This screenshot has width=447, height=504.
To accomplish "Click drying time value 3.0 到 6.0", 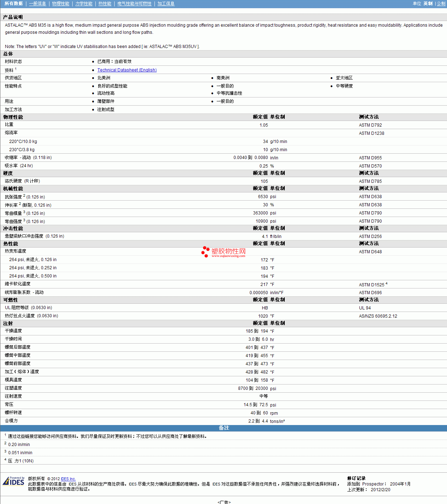I will pyautogui.click(x=258, y=339).
